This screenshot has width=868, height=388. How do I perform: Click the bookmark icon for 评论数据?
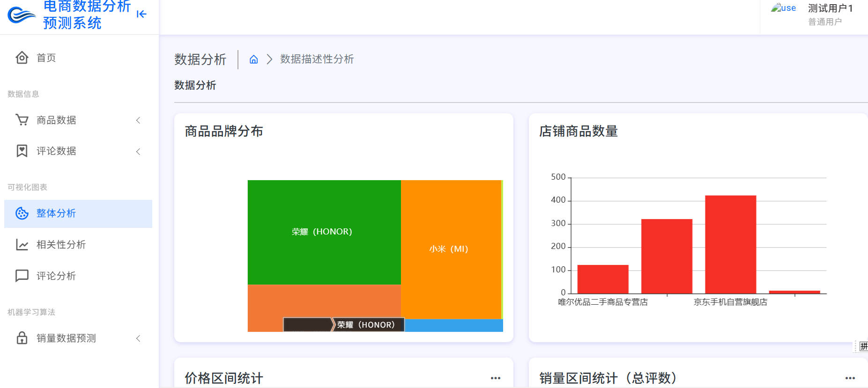tap(22, 151)
